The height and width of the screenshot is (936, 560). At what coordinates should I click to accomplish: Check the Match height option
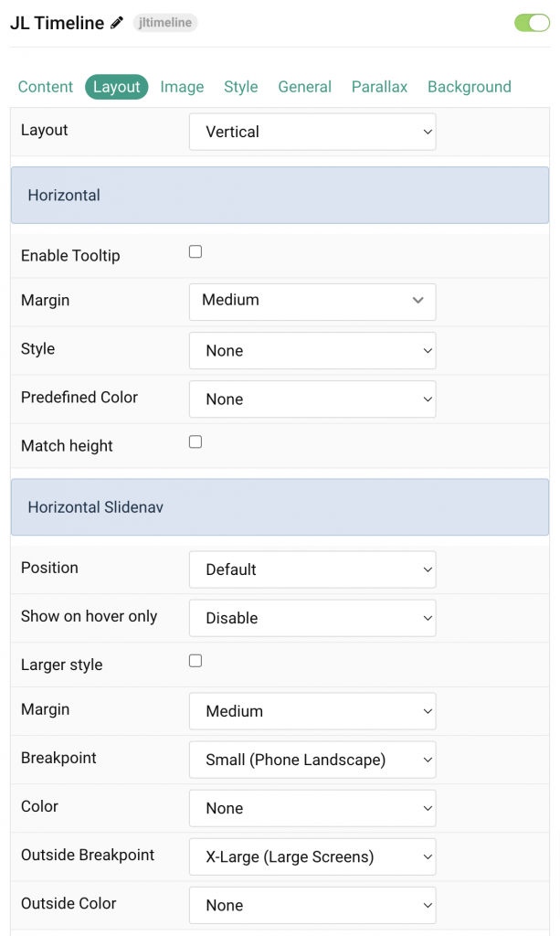[x=195, y=441]
